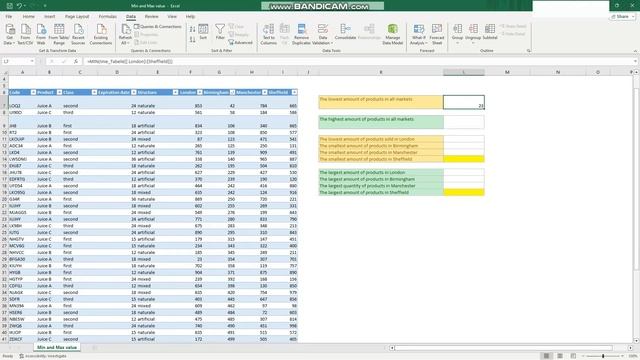Click the Save icon in title bar
The height and width of the screenshot is (360, 640).
9,6
